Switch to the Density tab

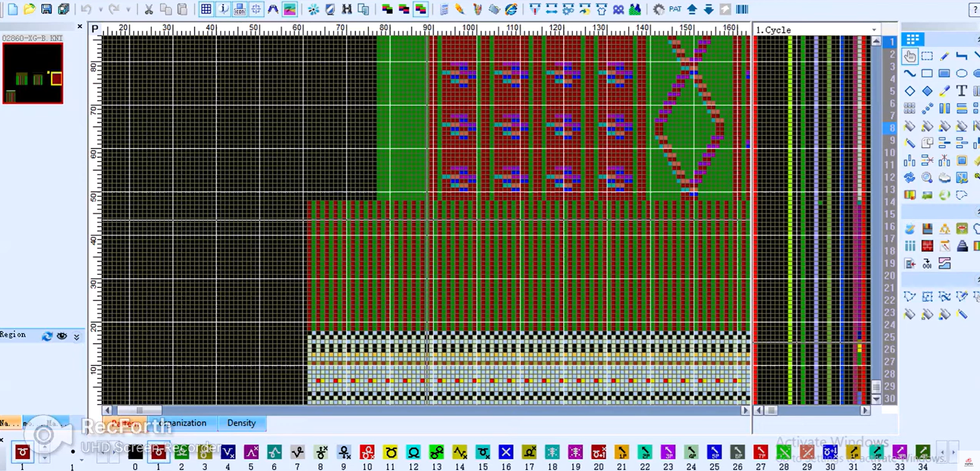(241, 423)
